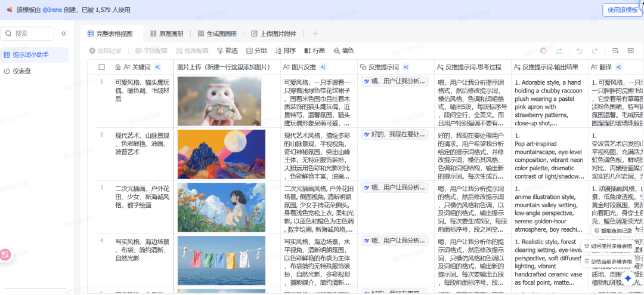Click output cell starting Adorable style
The height and width of the screenshot is (295, 644).
[550, 101]
